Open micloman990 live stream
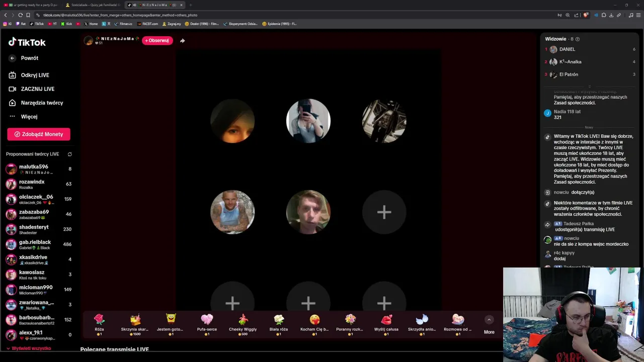Viewport: 644px width, 362px height. coord(38,290)
